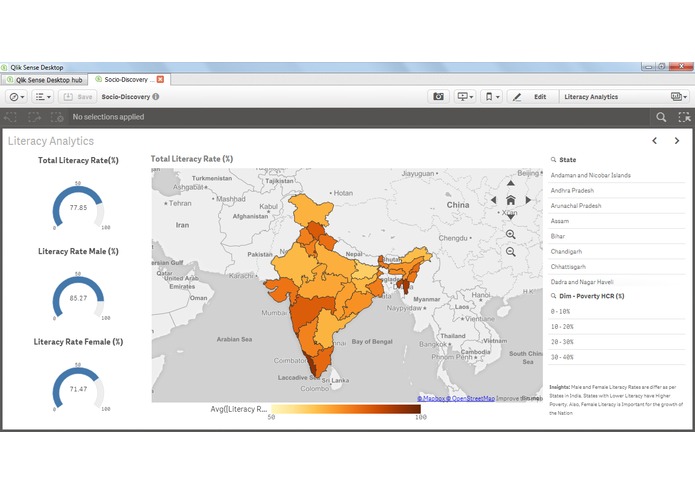The width and height of the screenshot is (695, 494).
Task: Select Andaman and Nicobar Islands state
Action: pyautogui.click(x=617, y=175)
